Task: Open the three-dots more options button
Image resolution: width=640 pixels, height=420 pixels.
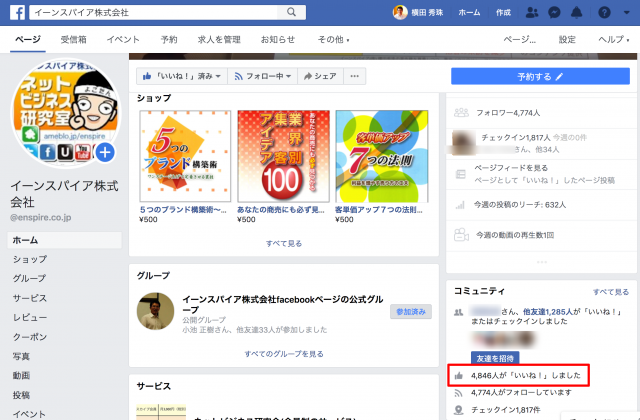Action: click(x=355, y=76)
